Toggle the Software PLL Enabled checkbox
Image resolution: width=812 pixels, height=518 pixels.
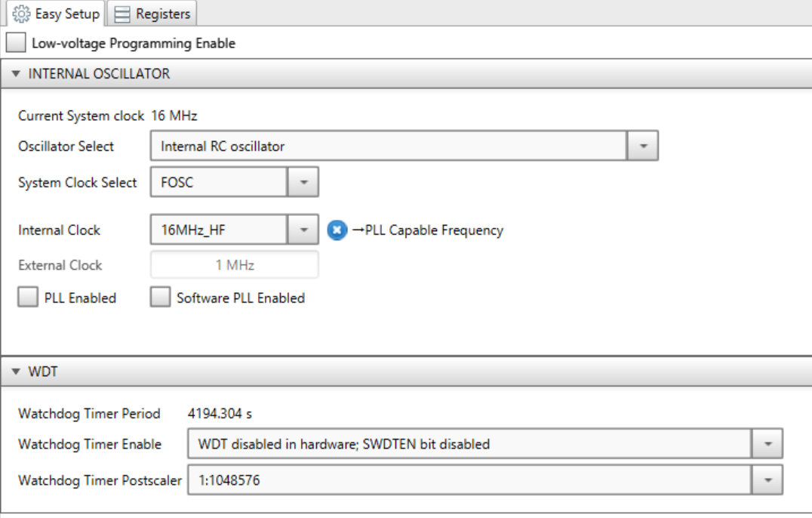pos(160,298)
